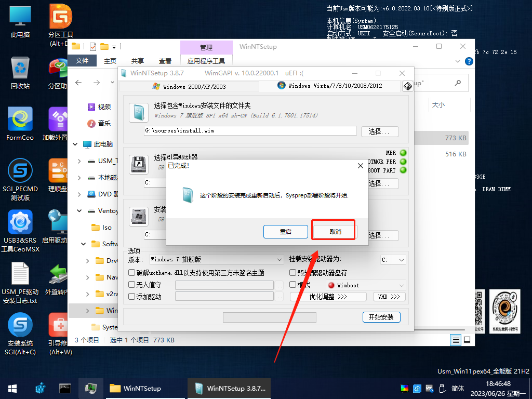Expand the 本地磁盘 tree node
532x399 pixels.
(x=79, y=178)
